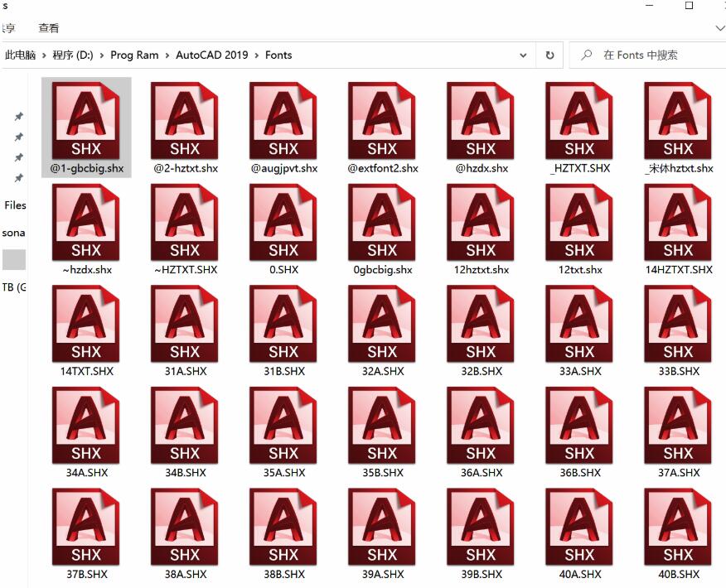726x588 pixels.
Task: Select the 34B.SHX file icon
Action: tap(184, 425)
